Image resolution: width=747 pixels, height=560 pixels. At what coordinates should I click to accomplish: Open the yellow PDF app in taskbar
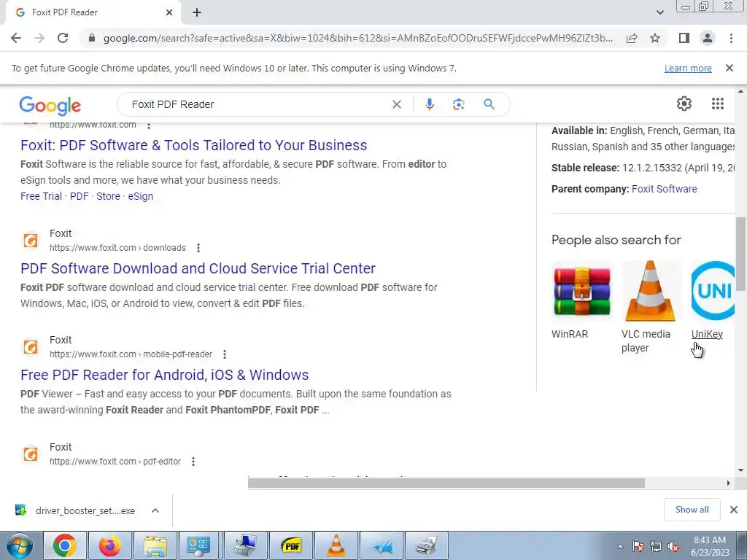pyautogui.click(x=291, y=545)
